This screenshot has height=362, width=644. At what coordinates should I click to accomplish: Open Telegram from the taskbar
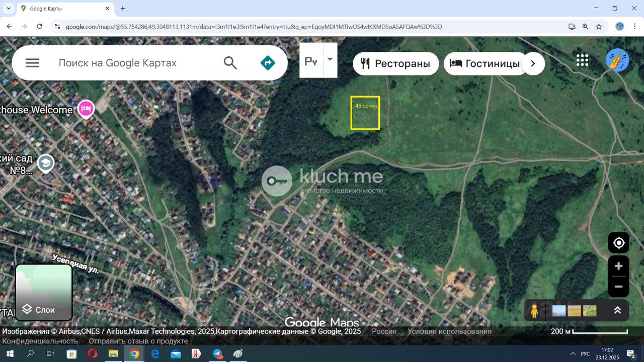point(217,354)
